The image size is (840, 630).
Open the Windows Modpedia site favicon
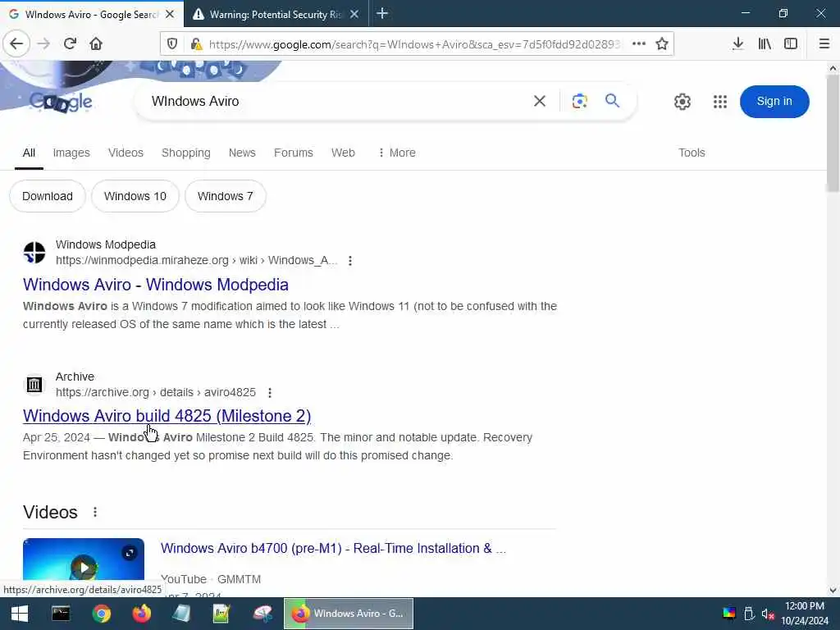[34, 253]
